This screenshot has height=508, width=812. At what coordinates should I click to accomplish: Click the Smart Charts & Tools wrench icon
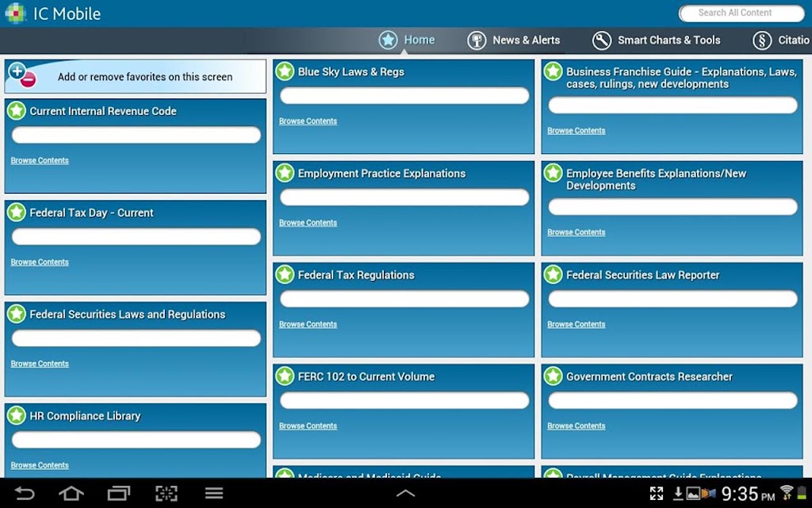602,40
